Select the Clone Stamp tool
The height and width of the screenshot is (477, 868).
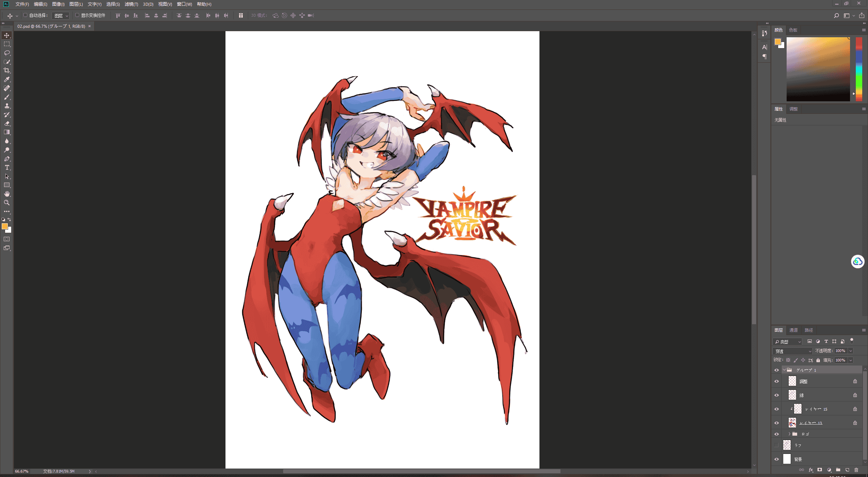coord(7,106)
